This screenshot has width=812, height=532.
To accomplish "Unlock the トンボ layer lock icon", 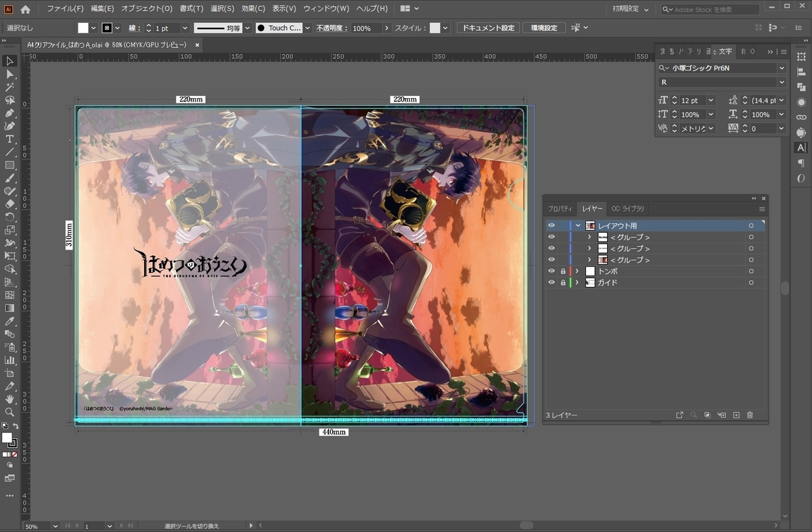I will point(563,271).
